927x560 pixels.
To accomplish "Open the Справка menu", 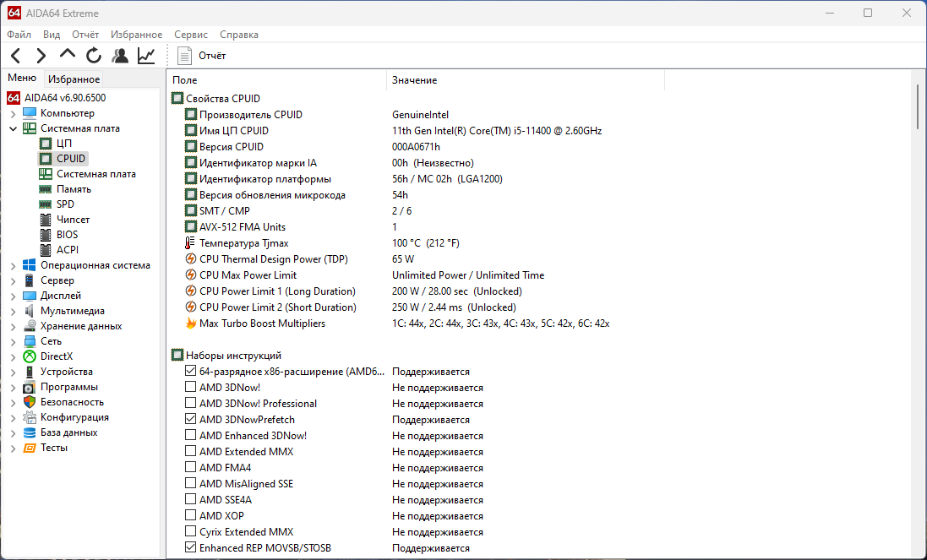I will point(239,35).
